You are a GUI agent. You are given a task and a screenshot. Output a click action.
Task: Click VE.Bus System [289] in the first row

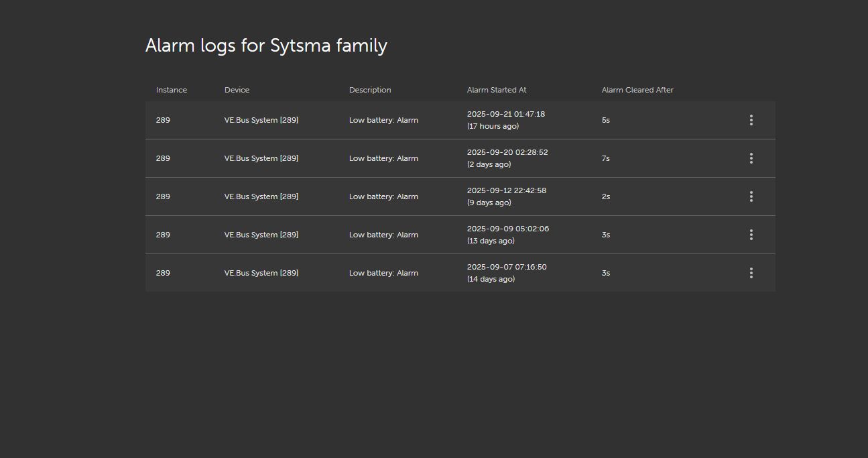pyautogui.click(x=261, y=120)
